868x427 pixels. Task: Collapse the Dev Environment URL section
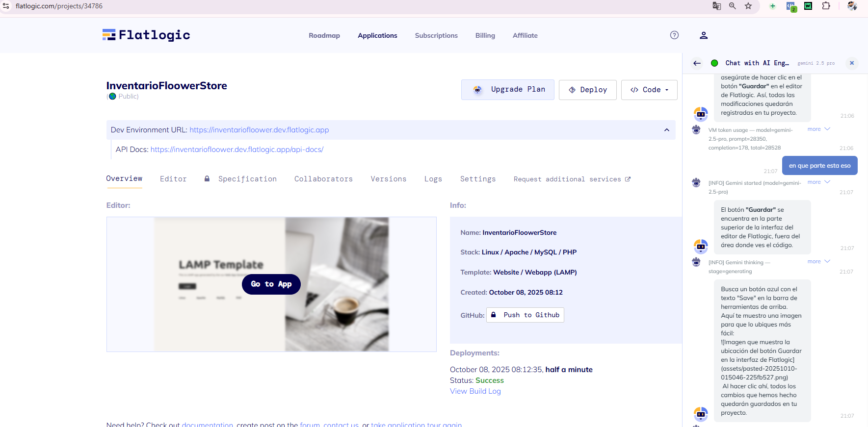tap(666, 130)
